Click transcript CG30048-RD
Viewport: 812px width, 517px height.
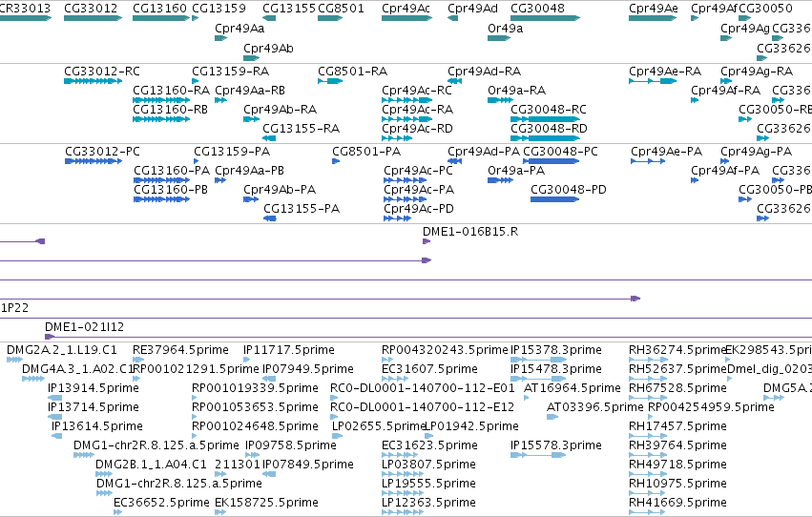coord(549,129)
